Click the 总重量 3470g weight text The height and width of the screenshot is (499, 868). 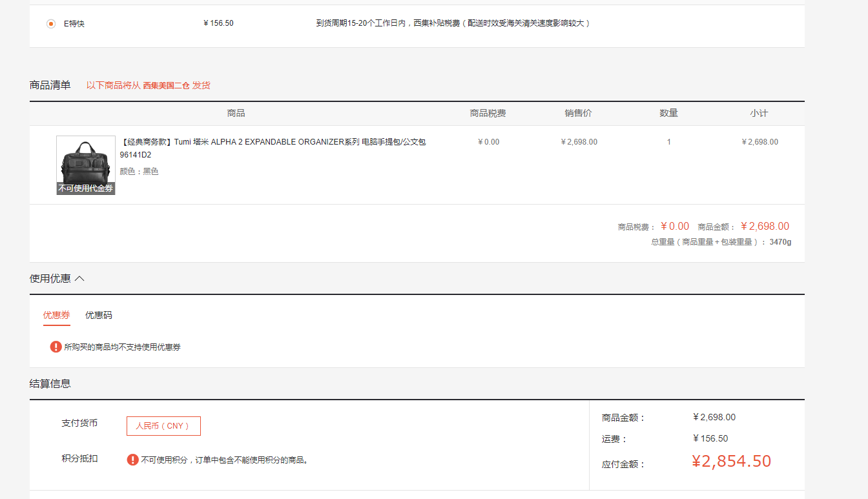pyautogui.click(x=719, y=241)
